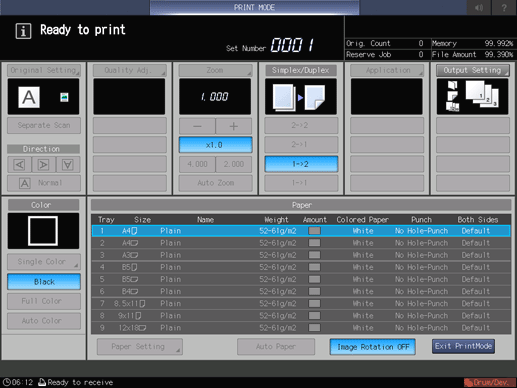Open the Paper Setting dialog
Viewport: 517px width, 388px height.
click(140, 347)
